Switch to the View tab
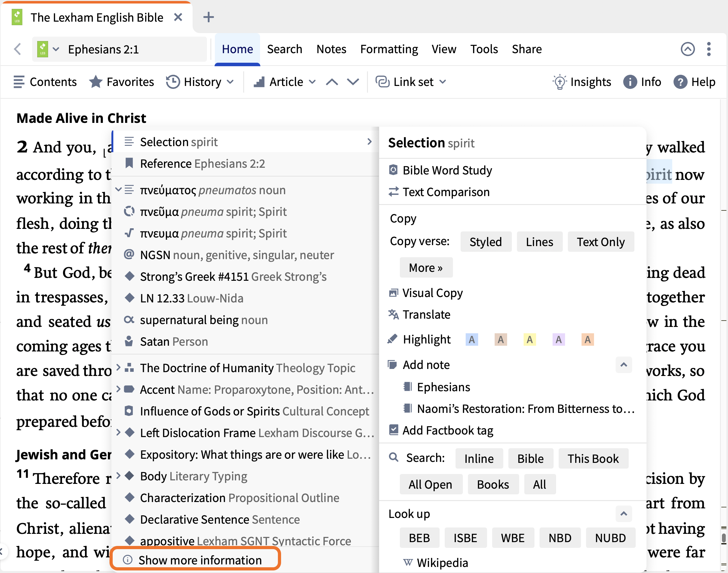The height and width of the screenshot is (573, 728). pyautogui.click(x=444, y=49)
